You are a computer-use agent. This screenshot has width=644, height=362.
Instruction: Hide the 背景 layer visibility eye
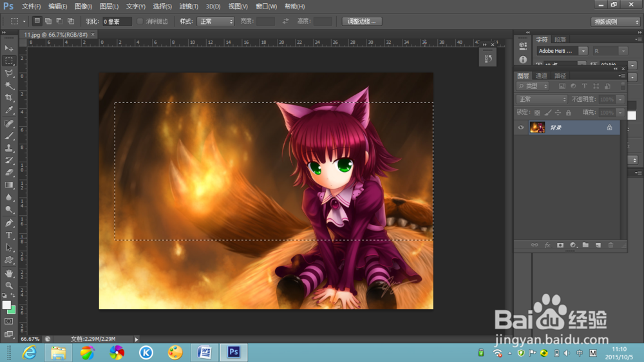click(521, 128)
